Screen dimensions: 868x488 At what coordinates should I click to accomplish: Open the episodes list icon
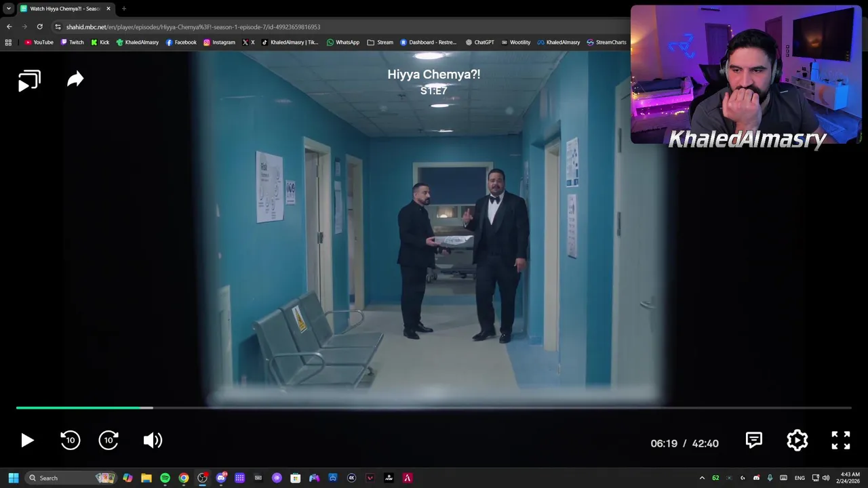pyautogui.click(x=29, y=81)
